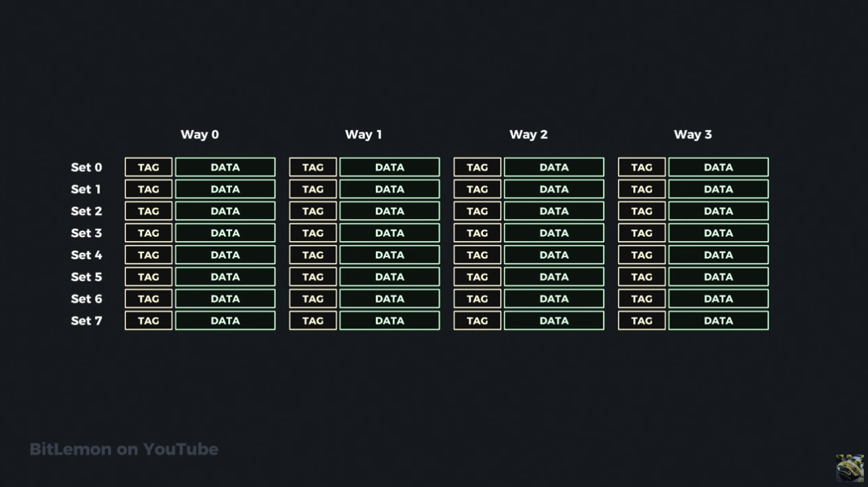Click the Set 3 row label
Image resolution: width=868 pixels, height=487 pixels.
[86, 233]
